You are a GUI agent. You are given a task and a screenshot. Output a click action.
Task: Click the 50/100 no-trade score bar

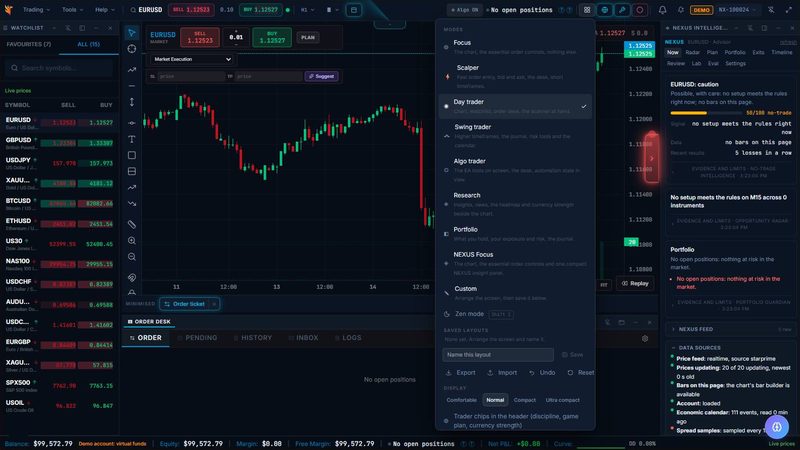(x=706, y=113)
